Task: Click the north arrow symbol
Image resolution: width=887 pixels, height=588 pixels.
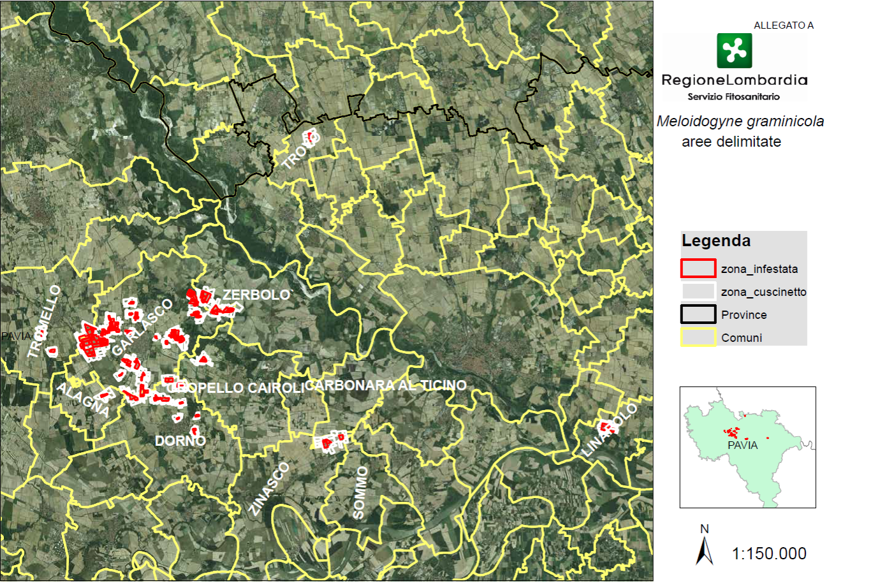Action: coord(705,551)
